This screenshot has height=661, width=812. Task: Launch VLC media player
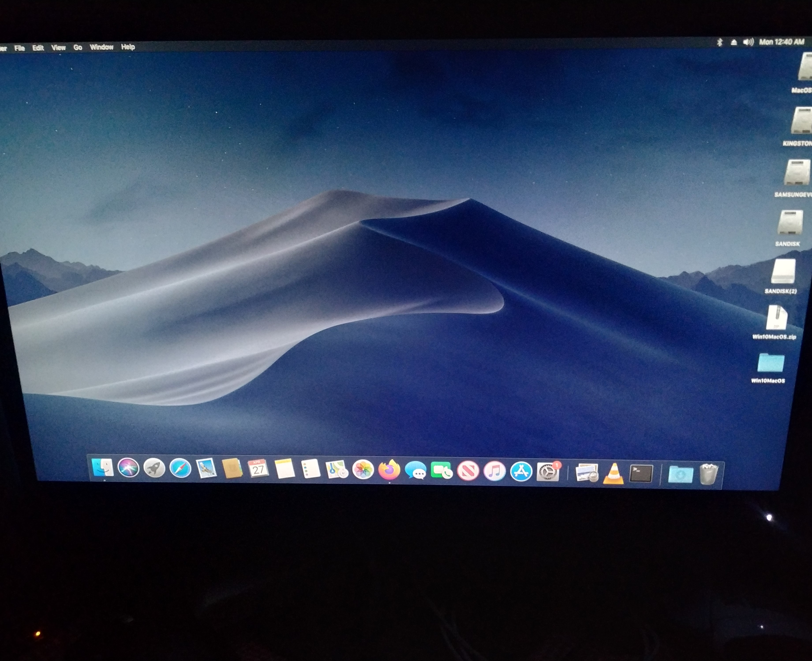tap(613, 474)
